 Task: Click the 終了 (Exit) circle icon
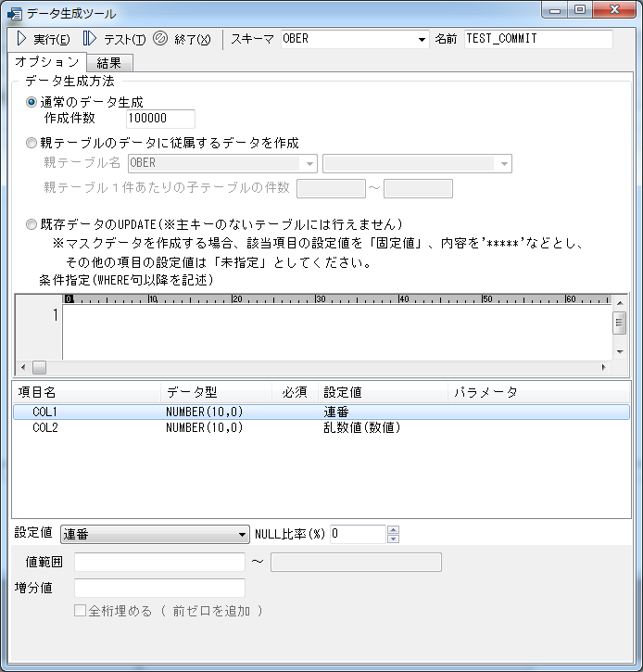[x=159, y=39]
